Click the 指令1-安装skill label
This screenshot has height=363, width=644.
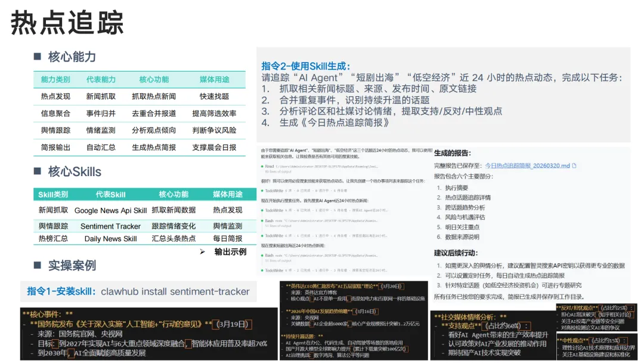click(x=61, y=291)
